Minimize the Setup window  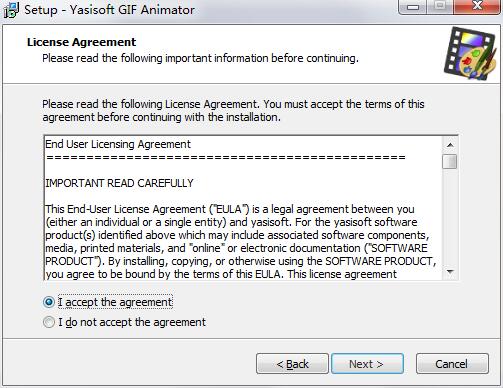[x=413, y=7]
